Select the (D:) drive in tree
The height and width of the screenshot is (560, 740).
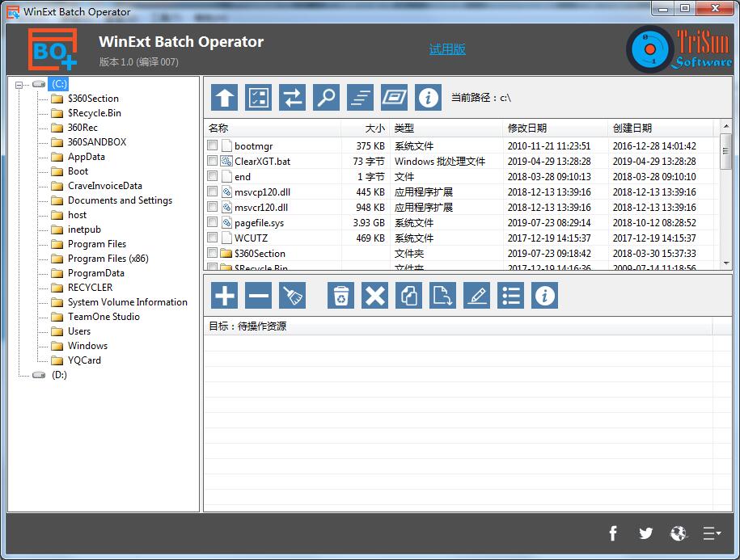click(59, 375)
